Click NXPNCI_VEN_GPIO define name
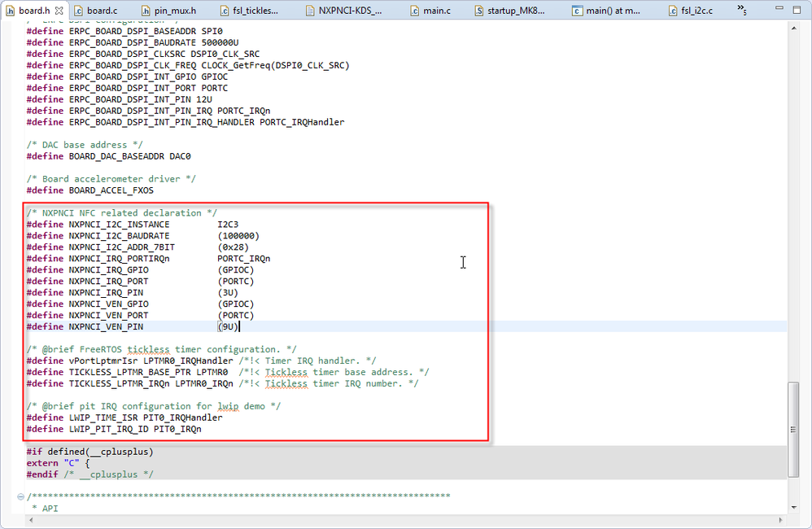This screenshot has width=812, height=529. pyautogui.click(x=109, y=304)
